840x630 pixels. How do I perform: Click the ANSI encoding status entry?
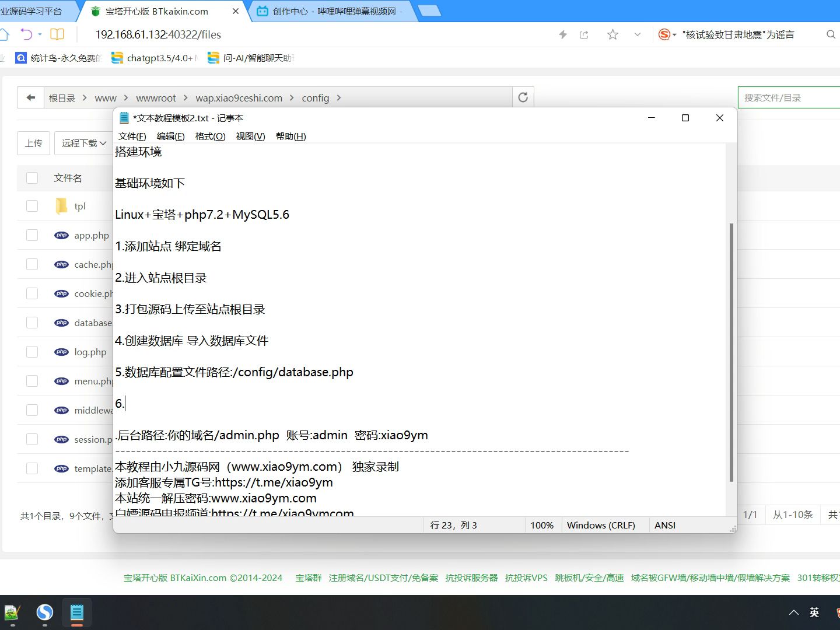click(665, 525)
